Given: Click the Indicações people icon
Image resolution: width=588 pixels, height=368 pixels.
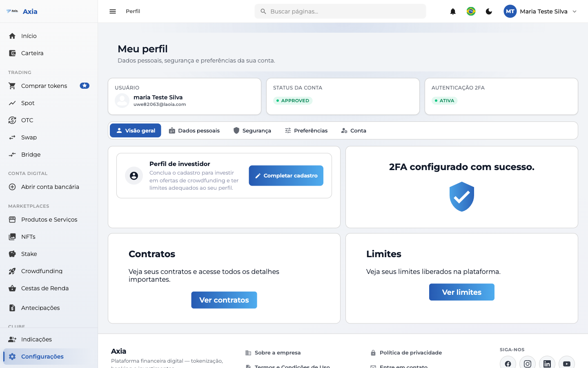Looking at the screenshot, I should tap(12, 339).
